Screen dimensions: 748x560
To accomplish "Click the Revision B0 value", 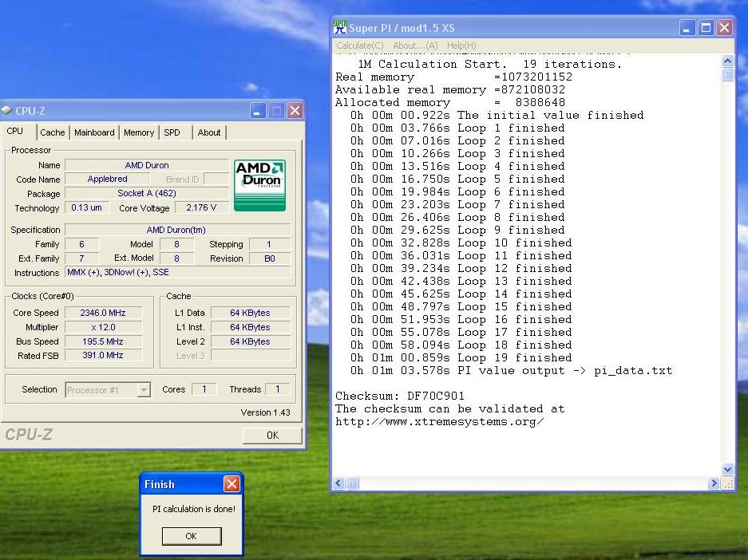I will click(270, 258).
